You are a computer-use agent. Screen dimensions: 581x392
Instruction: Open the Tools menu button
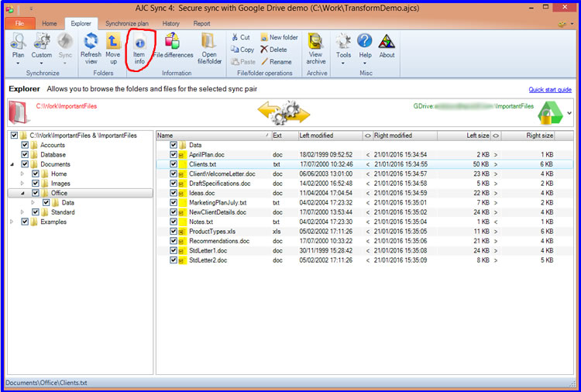343,49
